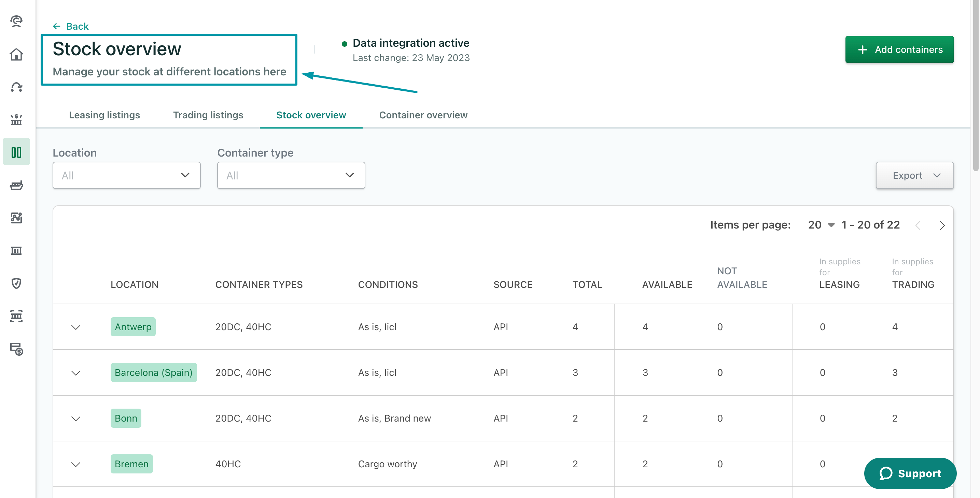Open the Support chat widget

pyautogui.click(x=910, y=473)
